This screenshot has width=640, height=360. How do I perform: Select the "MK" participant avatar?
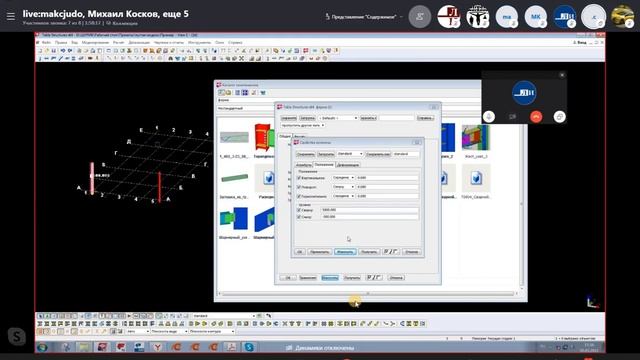coord(536,17)
